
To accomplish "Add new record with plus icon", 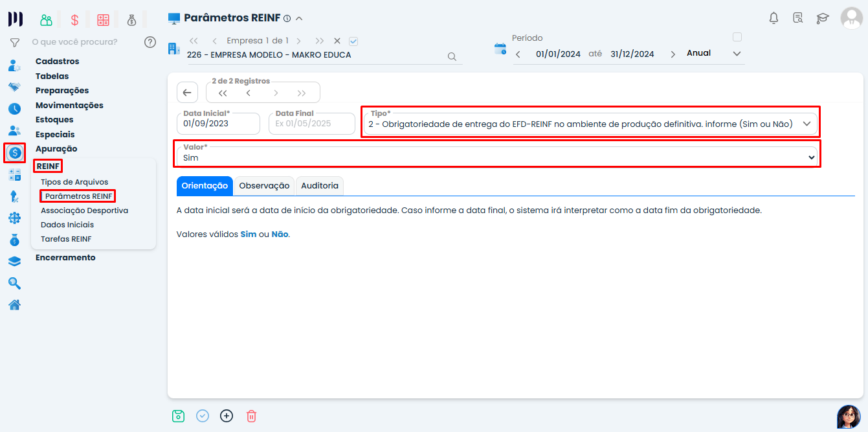I will pos(227,416).
